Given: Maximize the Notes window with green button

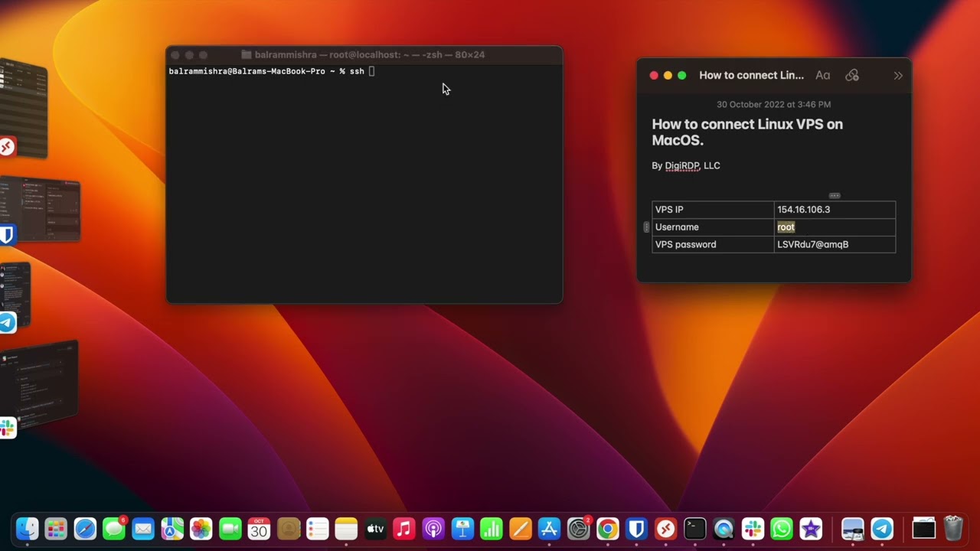Looking at the screenshot, I should pos(682,76).
